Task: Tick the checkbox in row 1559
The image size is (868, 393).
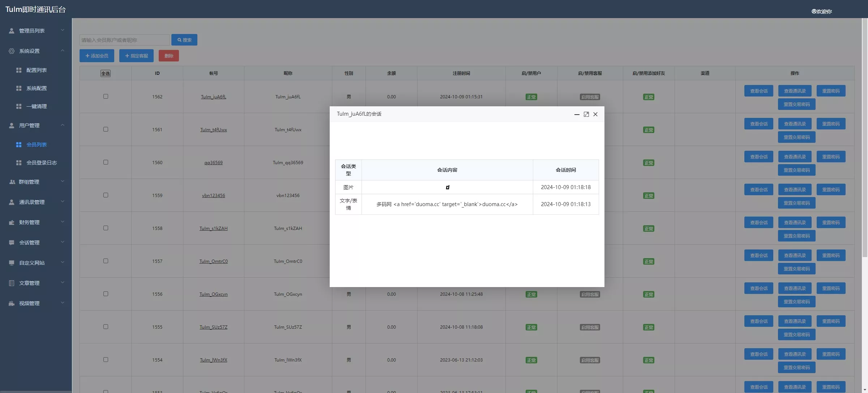Action: tap(106, 195)
